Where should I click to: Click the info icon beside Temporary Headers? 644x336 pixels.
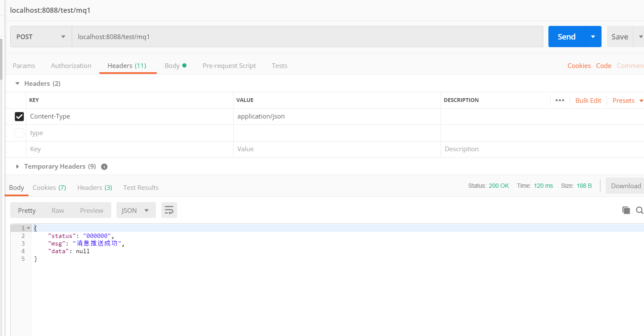pos(104,167)
